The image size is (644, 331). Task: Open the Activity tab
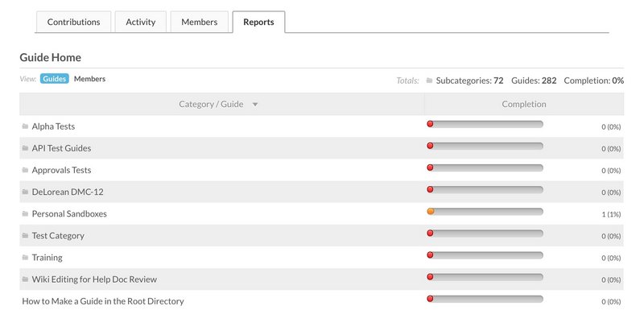141,22
